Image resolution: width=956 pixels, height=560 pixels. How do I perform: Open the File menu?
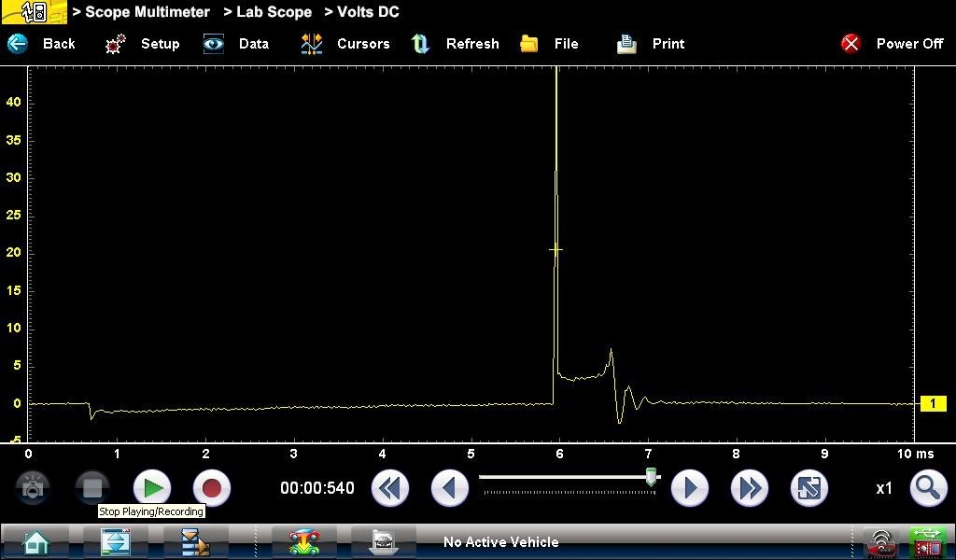[550, 44]
